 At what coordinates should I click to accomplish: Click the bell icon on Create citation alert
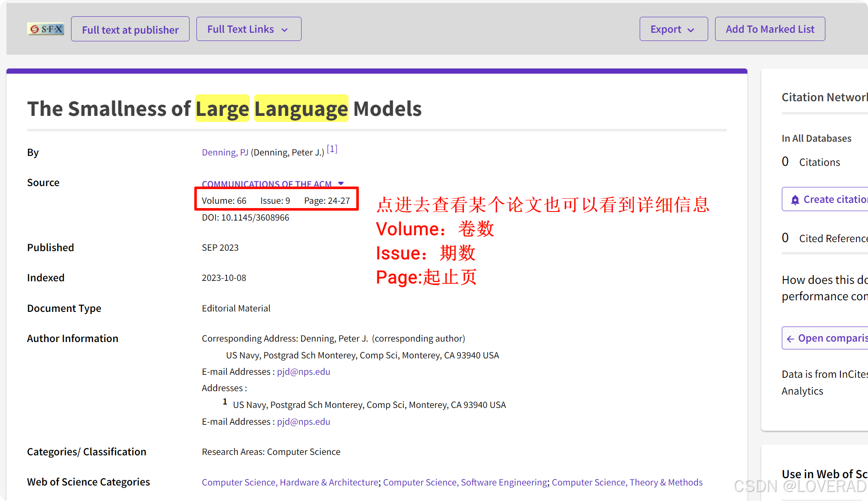coord(795,200)
